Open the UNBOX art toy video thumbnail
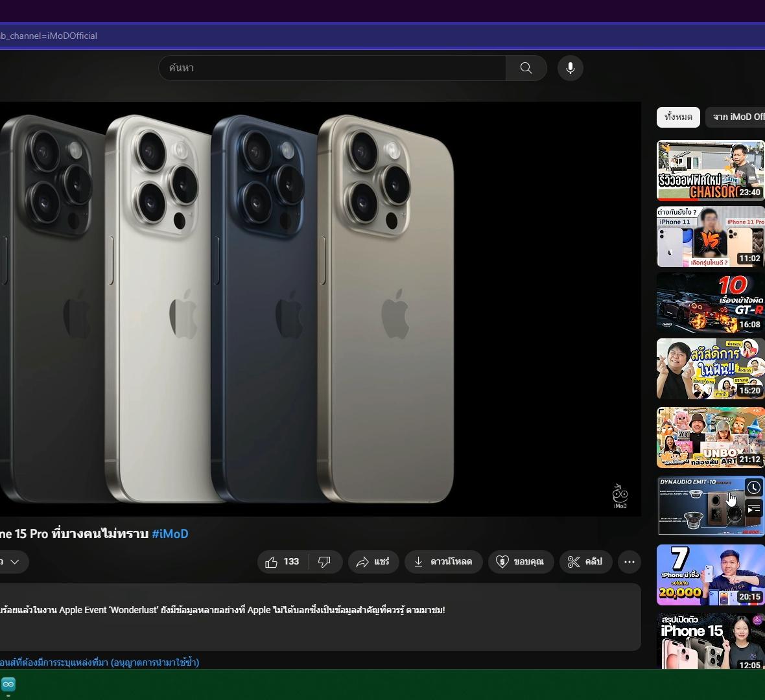The width and height of the screenshot is (765, 700). (711, 437)
